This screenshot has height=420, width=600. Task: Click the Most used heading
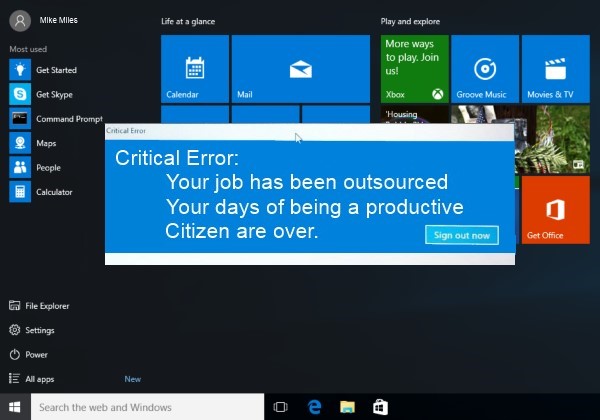28,49
